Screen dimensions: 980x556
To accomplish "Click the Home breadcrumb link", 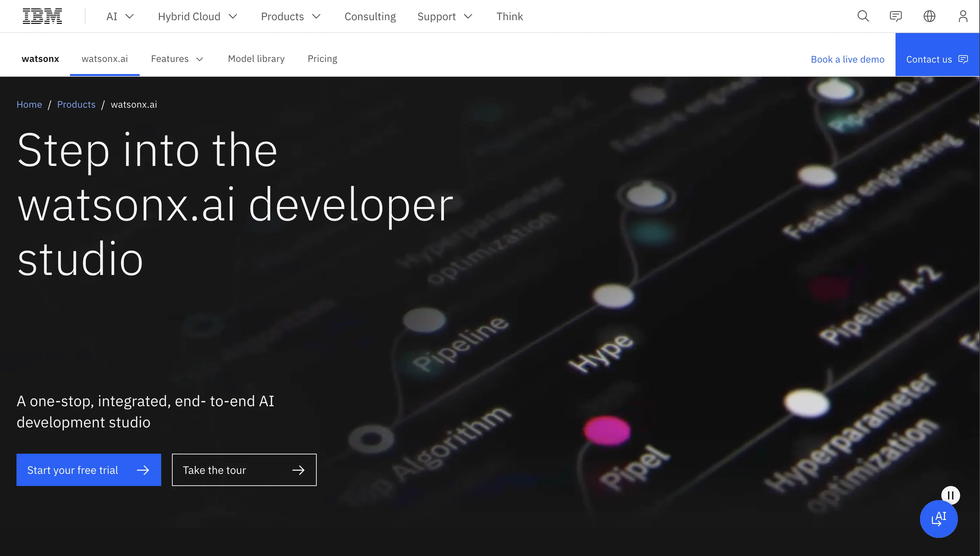I will point(29,104).
